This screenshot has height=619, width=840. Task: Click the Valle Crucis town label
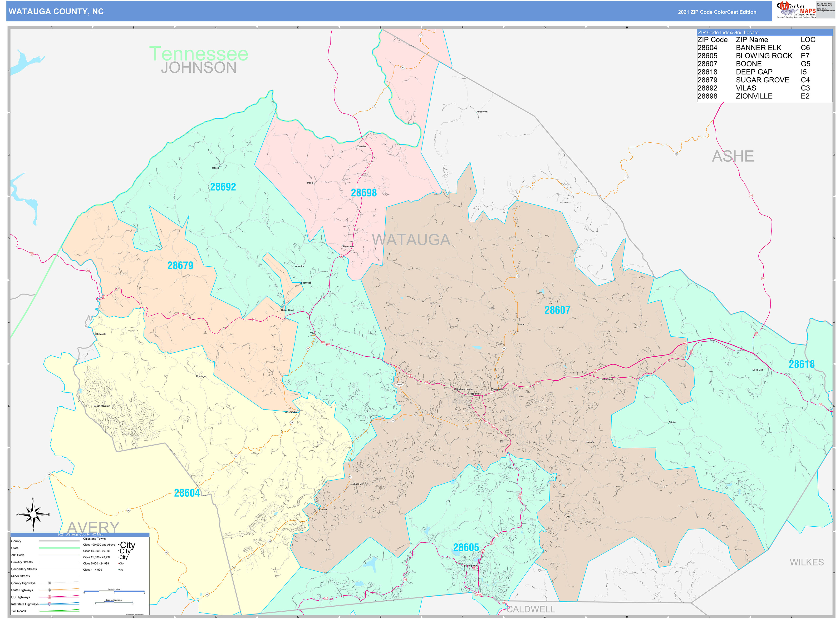point(290,412)
